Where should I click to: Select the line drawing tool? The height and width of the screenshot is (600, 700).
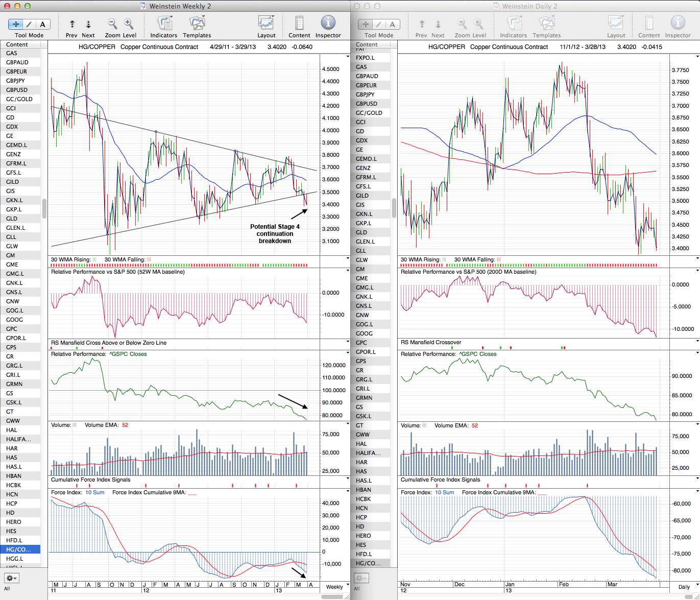[x=29, y=24]
